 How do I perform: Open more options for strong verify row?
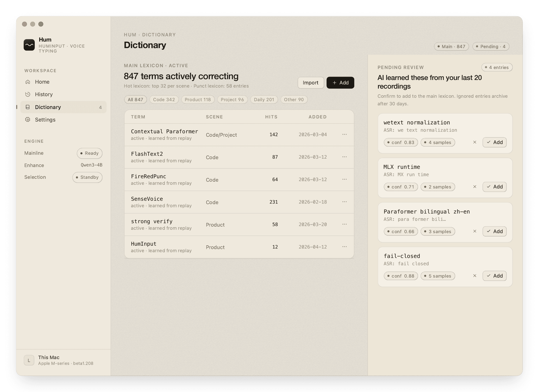(344, 224)
